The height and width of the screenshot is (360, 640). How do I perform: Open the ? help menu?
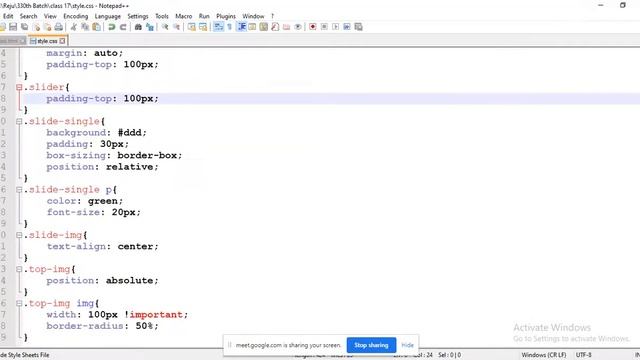pyautogui.click(x=272, y=16)
